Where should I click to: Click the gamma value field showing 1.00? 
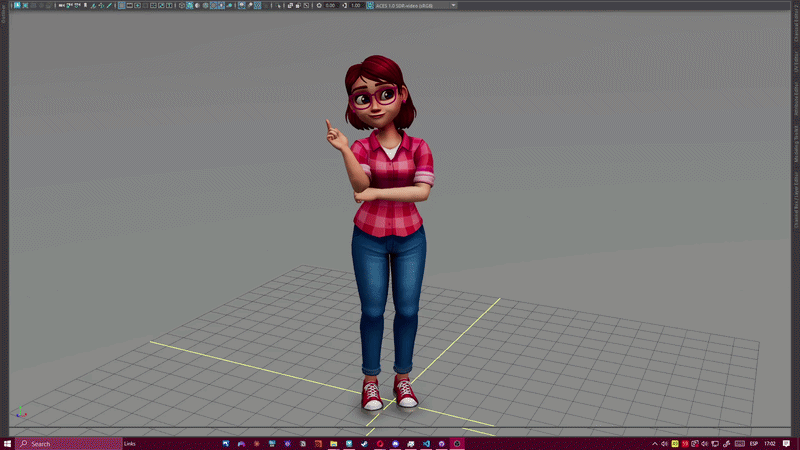(x=356, y=5)
